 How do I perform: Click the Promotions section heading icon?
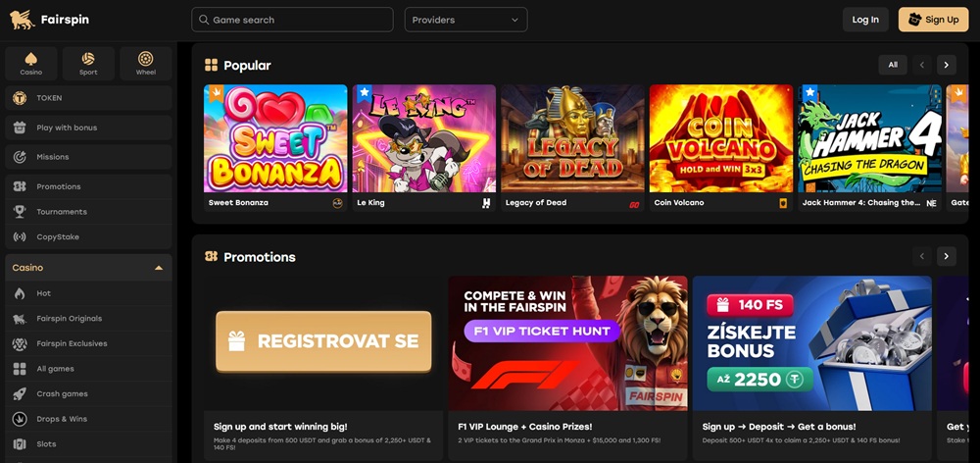click(212, 257)
